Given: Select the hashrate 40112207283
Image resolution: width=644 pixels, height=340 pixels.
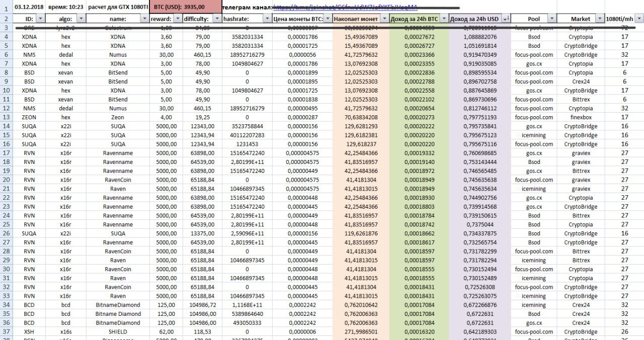Looking at the screenshot, I should pos(247,135).
